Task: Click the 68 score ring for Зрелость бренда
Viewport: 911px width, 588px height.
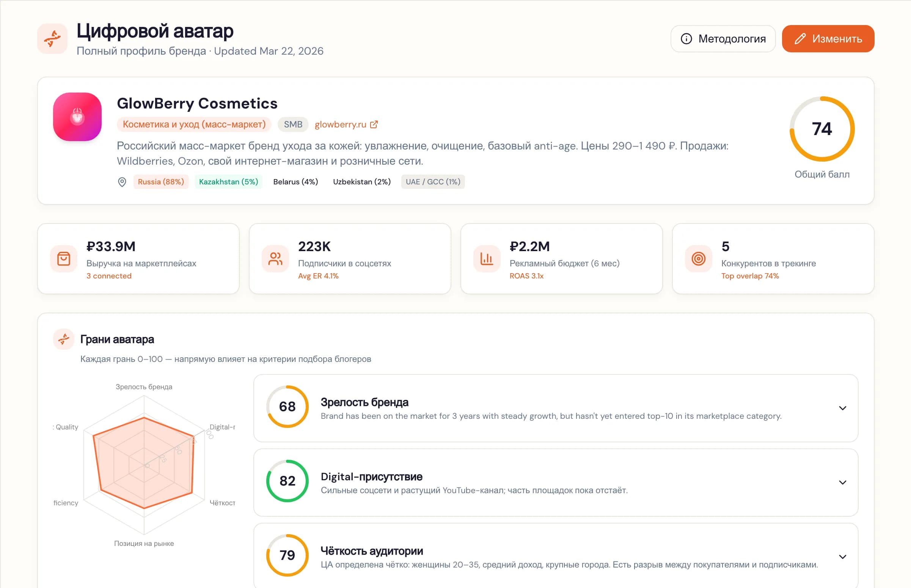Action: point(287,407)
